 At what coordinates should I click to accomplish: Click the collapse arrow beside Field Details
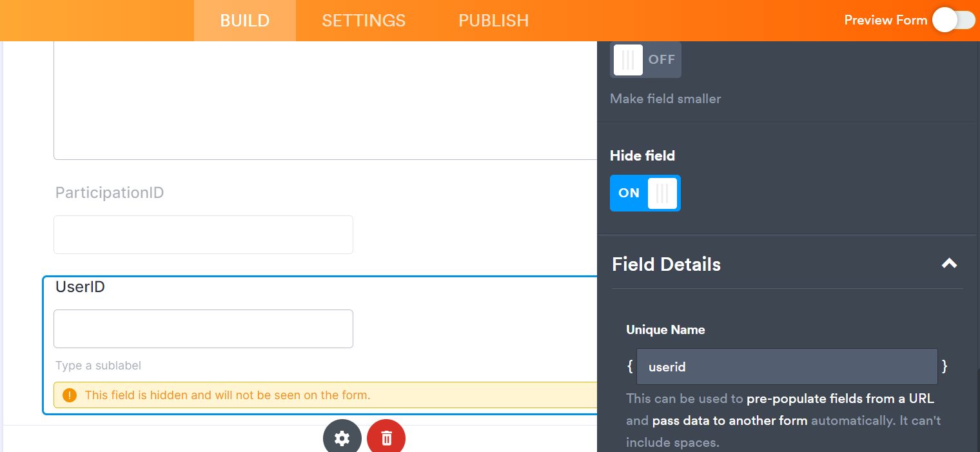(949, 264)
